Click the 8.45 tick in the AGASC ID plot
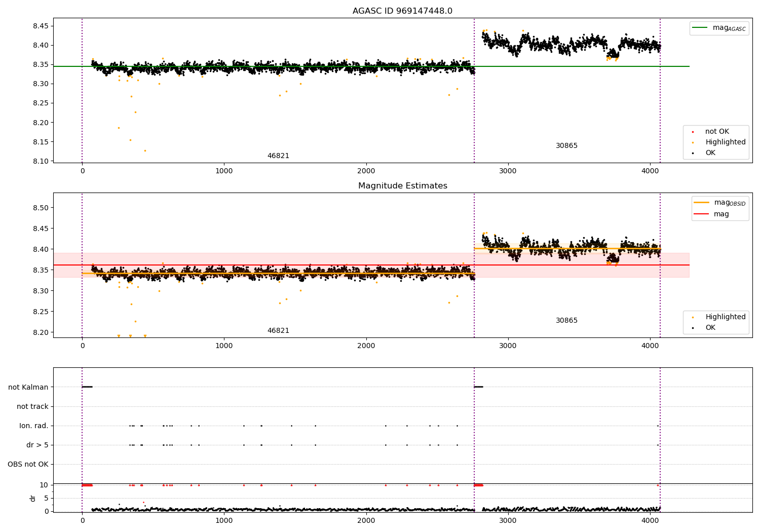Image resolution: width=760 pixels, height=532 pixels. point(41,26)
